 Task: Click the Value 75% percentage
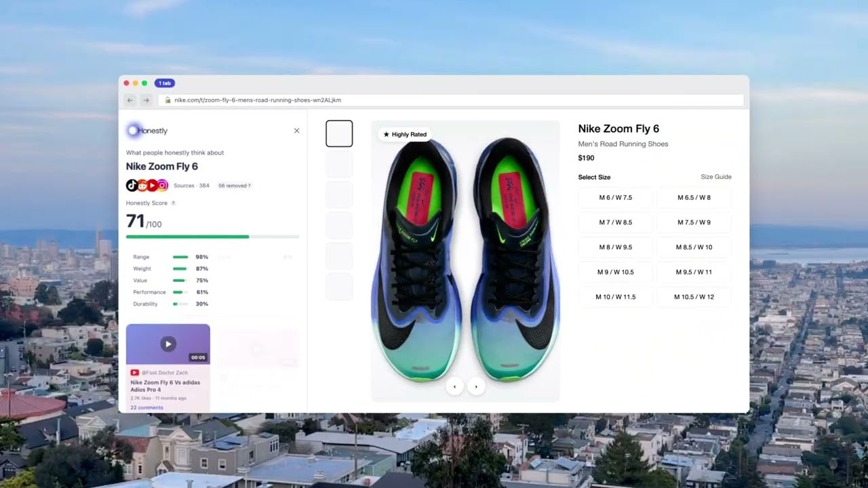(202, 281)
